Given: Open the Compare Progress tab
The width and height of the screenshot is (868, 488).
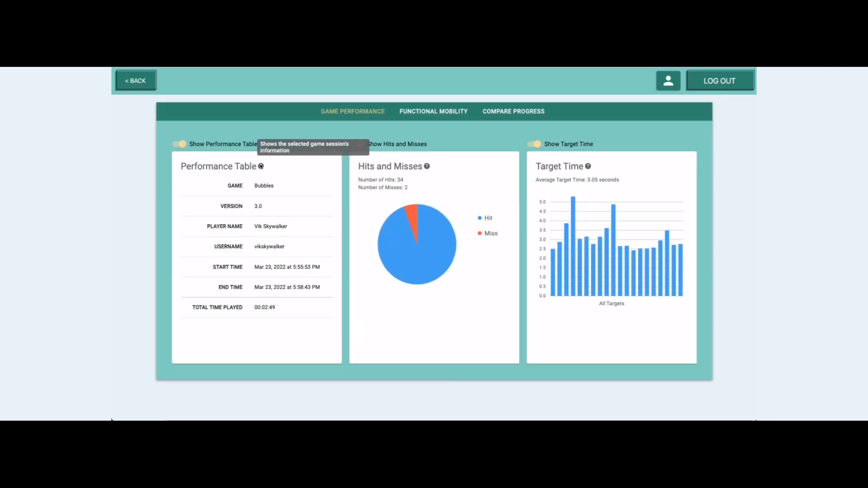Looking at the screenshot, I should point(513,111).
